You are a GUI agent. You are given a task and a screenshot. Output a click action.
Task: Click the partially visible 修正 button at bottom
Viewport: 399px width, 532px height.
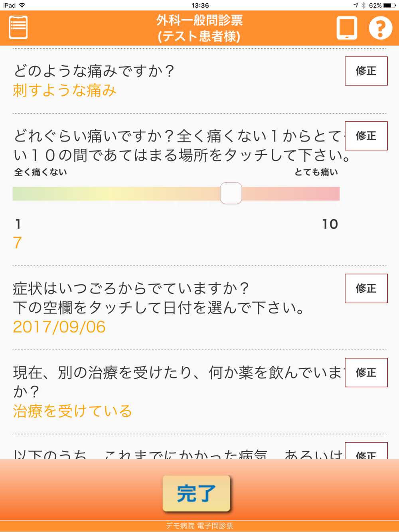366,451
